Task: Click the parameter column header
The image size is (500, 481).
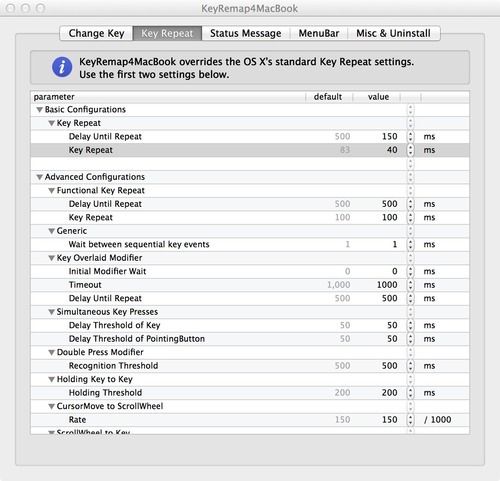Action: coord(168,97)
